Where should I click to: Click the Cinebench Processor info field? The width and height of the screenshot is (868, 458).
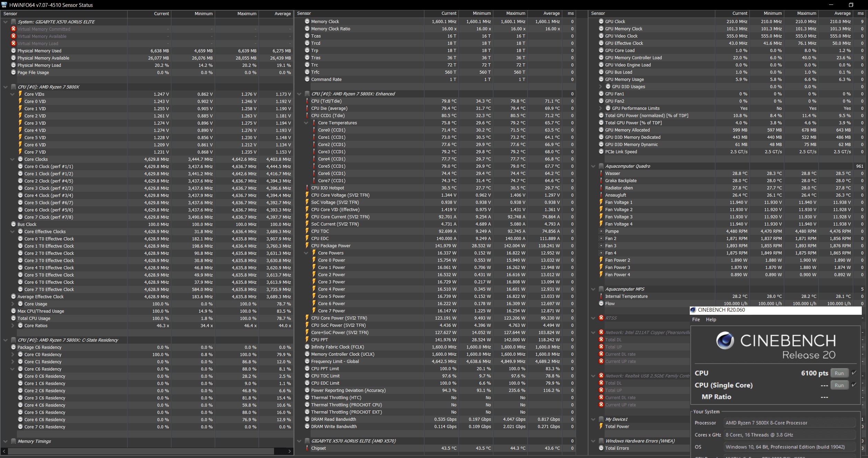(790, 423)
